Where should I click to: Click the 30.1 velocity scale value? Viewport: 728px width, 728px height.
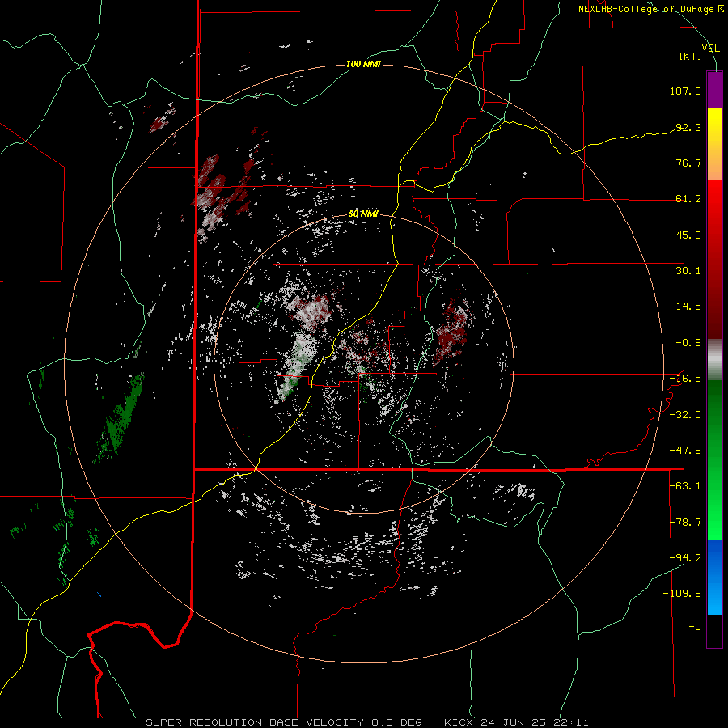pyautogui.click(x=688, y=271)
